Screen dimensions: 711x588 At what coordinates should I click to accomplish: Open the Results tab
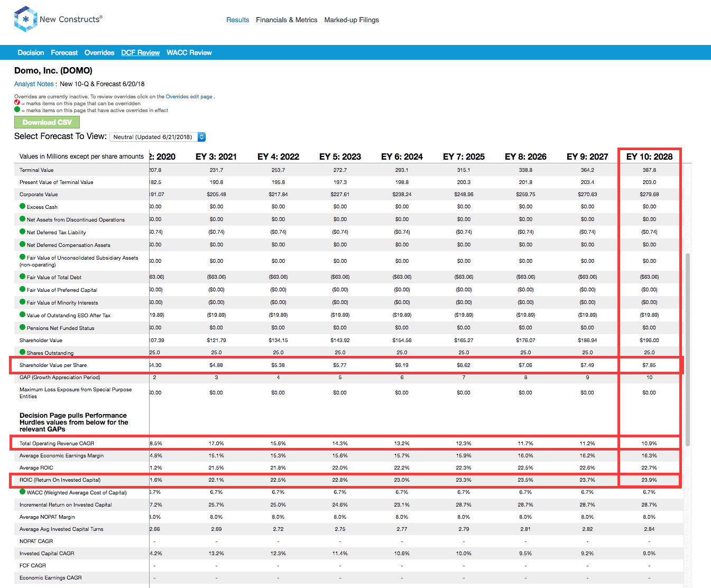[237, 20]
